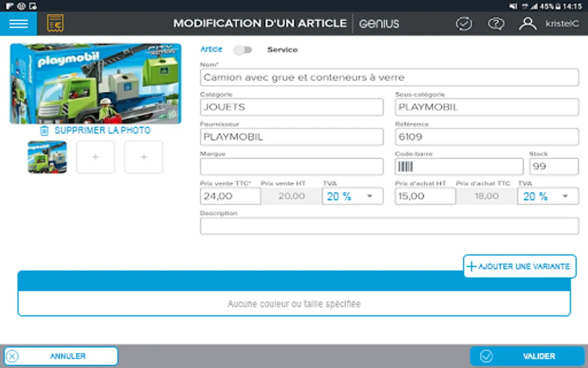This screenshot has width=588, height=368.
Task: Tap the orange receipt icon
Action: click(55, 23)
